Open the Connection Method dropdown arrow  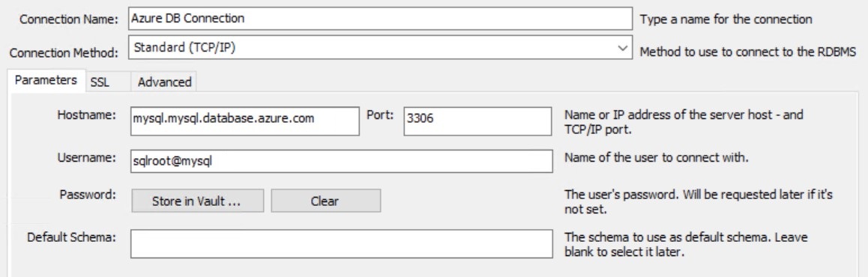coord(621,49)
